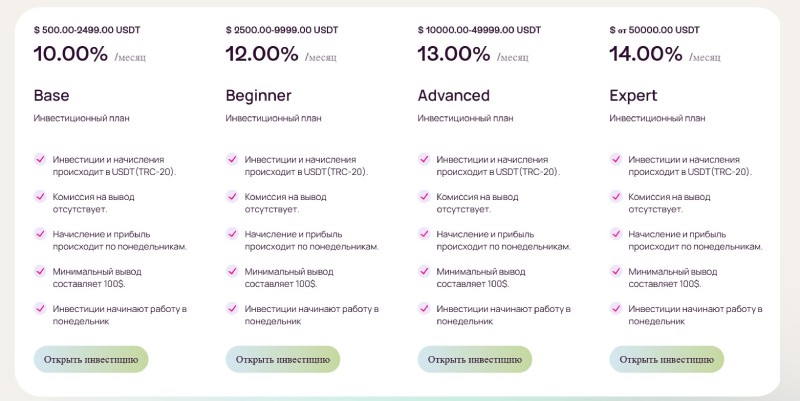This screenshot has width=800, height=401.
Task: Click the 14.00% monthly rate
Action: tap(646, 54)
